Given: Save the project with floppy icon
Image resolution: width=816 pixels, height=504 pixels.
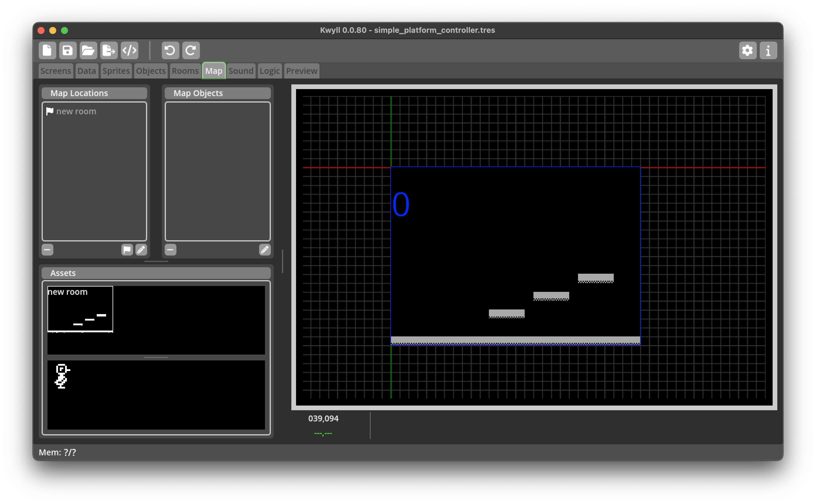Looking at the screenshot, I should pyautogui.click(x=68, y=50).
